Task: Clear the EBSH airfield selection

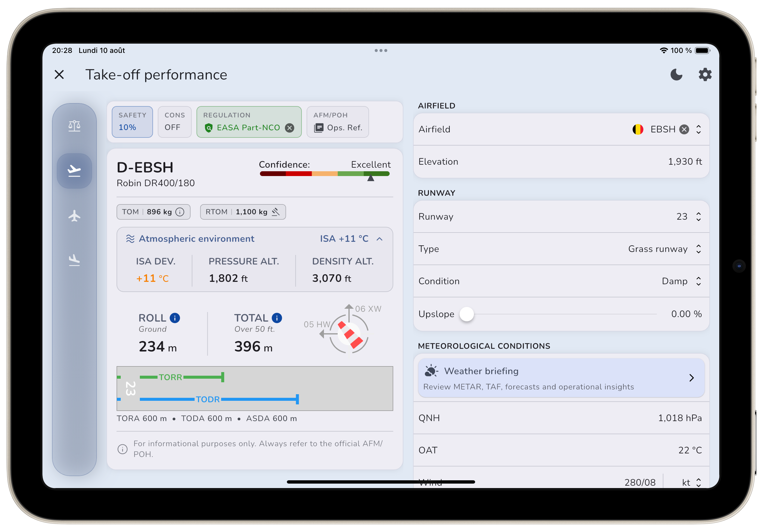Action: coord(684,129)
